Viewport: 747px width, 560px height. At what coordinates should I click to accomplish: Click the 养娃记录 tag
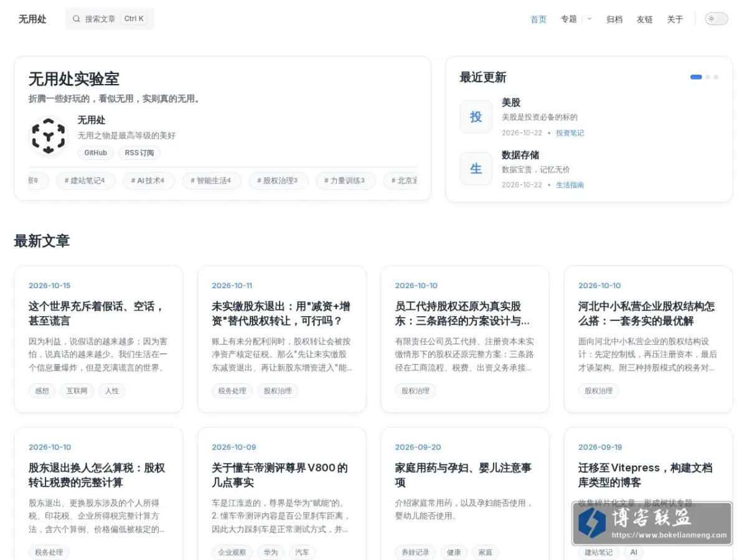415,552
